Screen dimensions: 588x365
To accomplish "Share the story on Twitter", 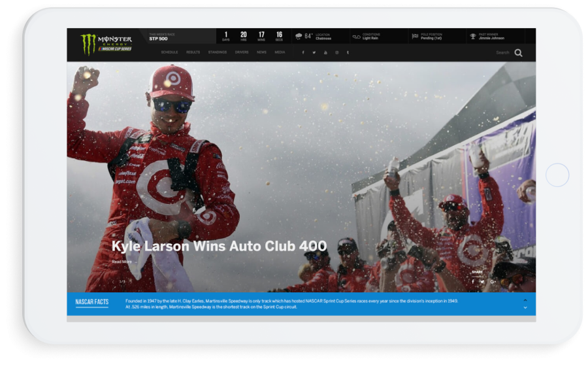I will (x=482, y=282).
